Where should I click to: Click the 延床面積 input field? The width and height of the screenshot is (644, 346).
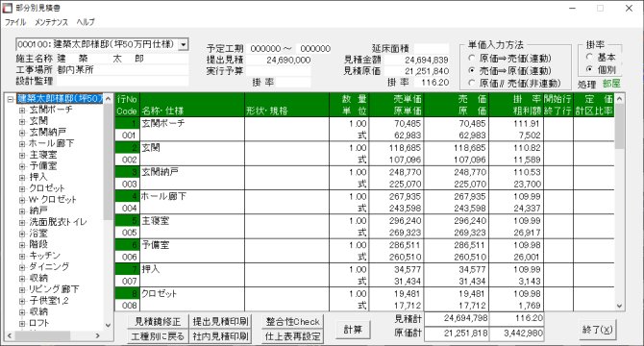click(x=432, y=49)
